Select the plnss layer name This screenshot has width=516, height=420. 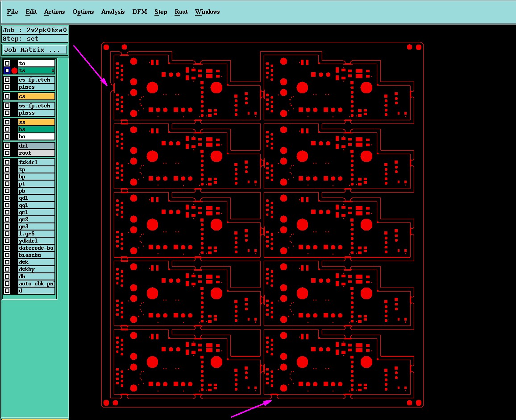click(x=36, y=113)
